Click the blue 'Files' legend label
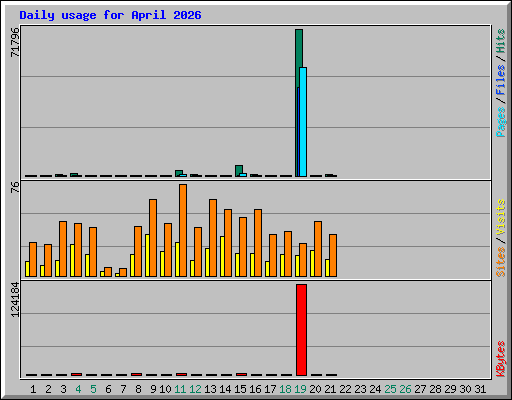 pos(501,79)
